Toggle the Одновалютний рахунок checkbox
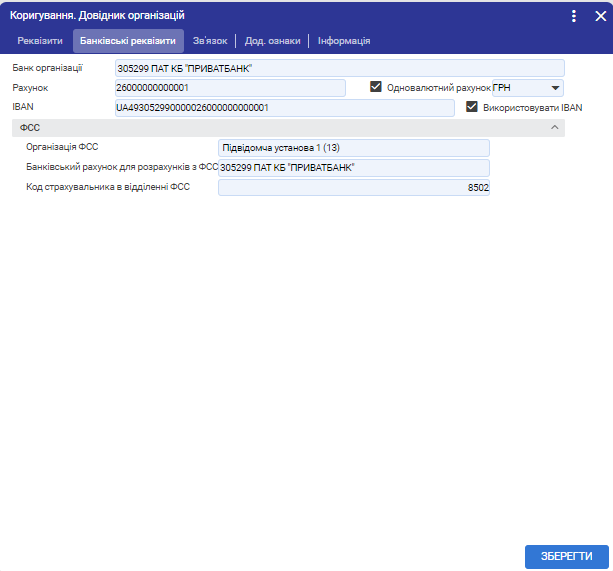 coord(377,88)
